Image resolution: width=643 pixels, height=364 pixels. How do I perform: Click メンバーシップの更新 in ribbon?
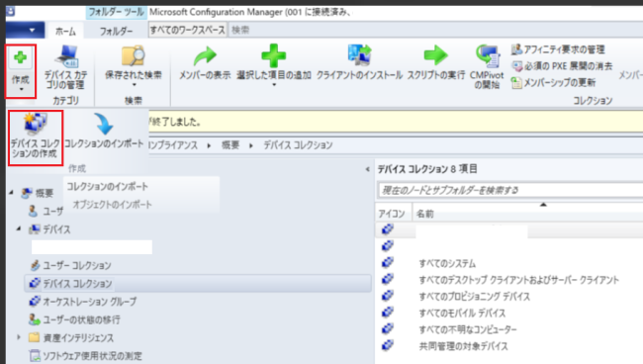click(x=553, y=83)
